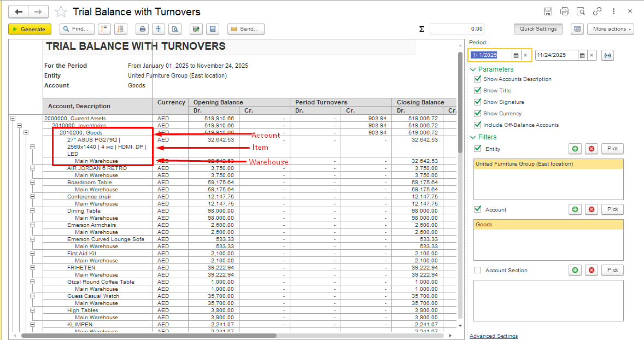Remove Account filter with red X icon
644x340 pixels.
coord(591,209)
